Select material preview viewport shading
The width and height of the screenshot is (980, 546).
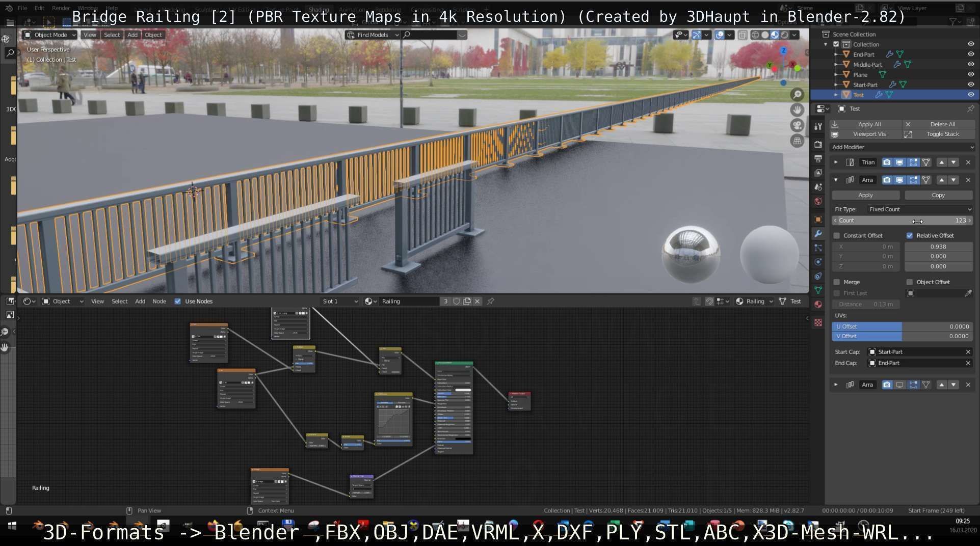pos(775,35)
